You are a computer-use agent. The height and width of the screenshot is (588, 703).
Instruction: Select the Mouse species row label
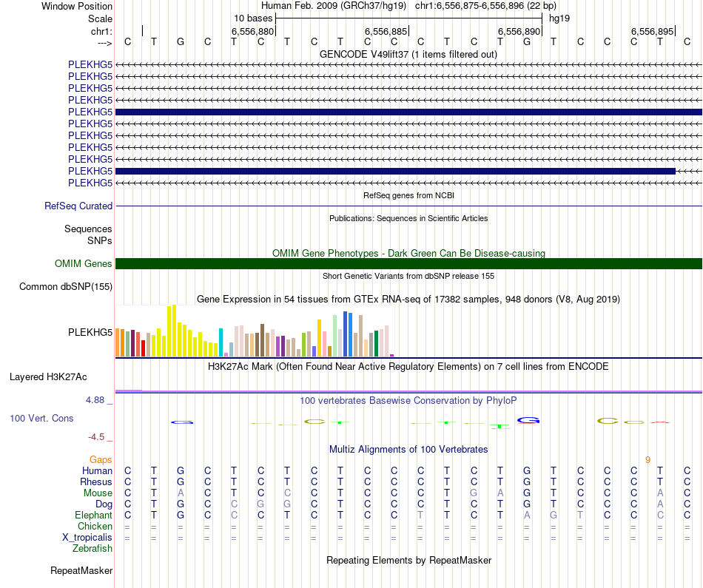[98, 493]
